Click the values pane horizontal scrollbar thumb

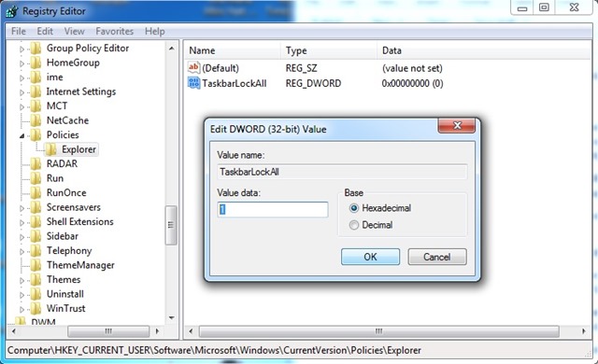point(378,331)
